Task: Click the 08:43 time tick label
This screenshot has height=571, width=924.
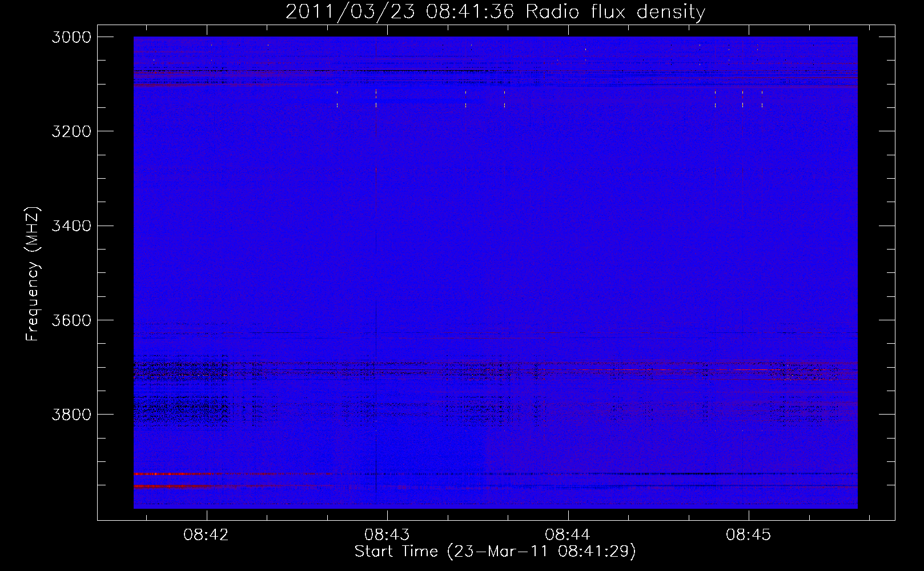Action: [387, 535]
